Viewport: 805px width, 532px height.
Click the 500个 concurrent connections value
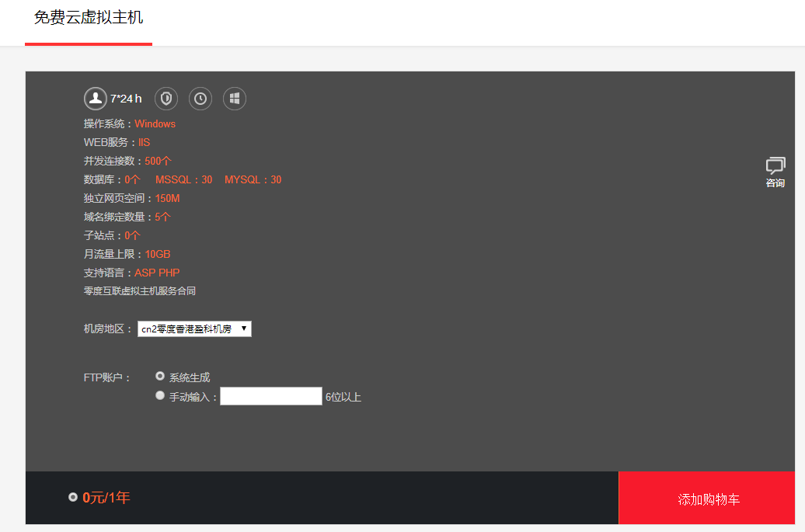(159, 161)
